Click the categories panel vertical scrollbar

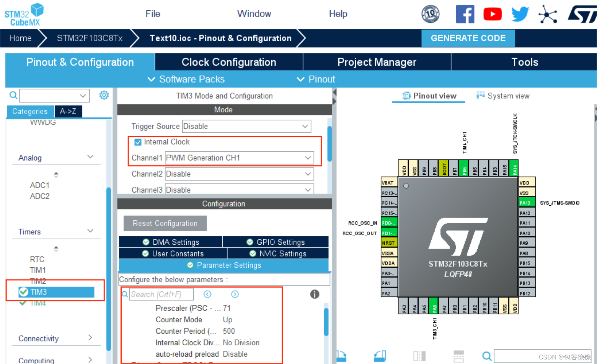109,269
